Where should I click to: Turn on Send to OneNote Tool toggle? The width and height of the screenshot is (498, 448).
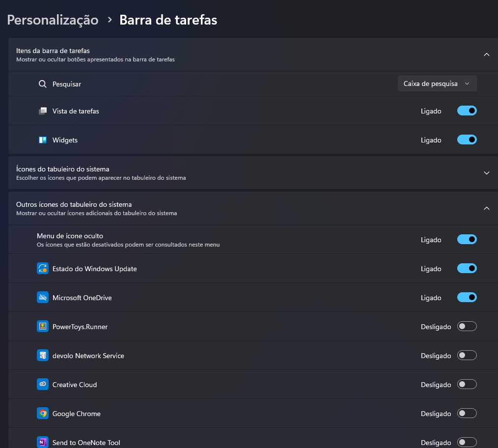pyautogui.click(x=467, y=442)
